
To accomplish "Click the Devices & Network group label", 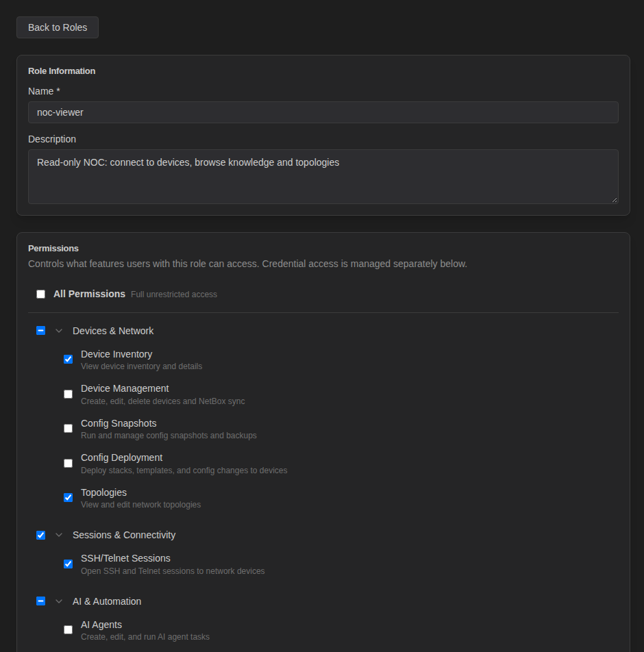I will coord(113,331).
